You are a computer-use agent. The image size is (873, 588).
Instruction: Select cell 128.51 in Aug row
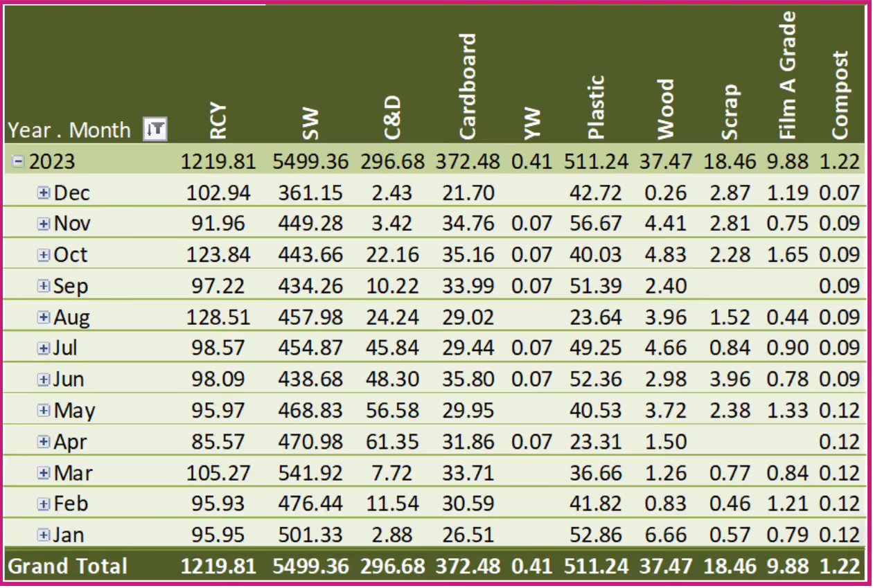218,317
